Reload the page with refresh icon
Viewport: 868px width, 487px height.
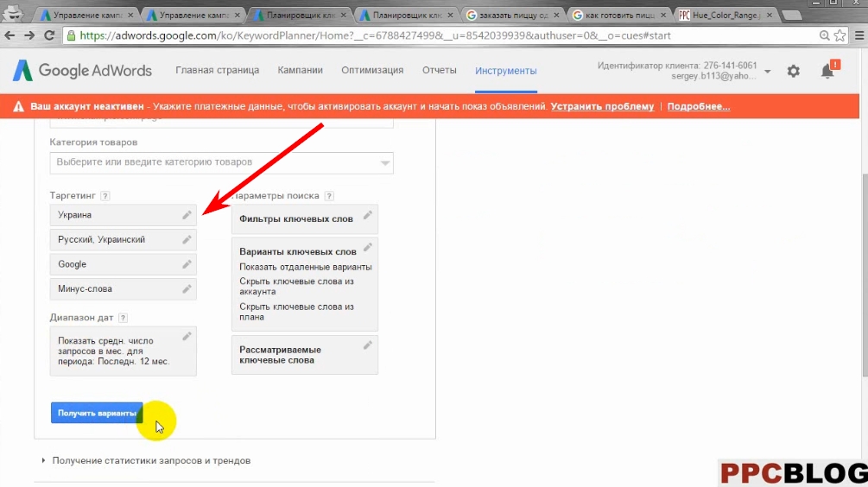click(49, 35)
